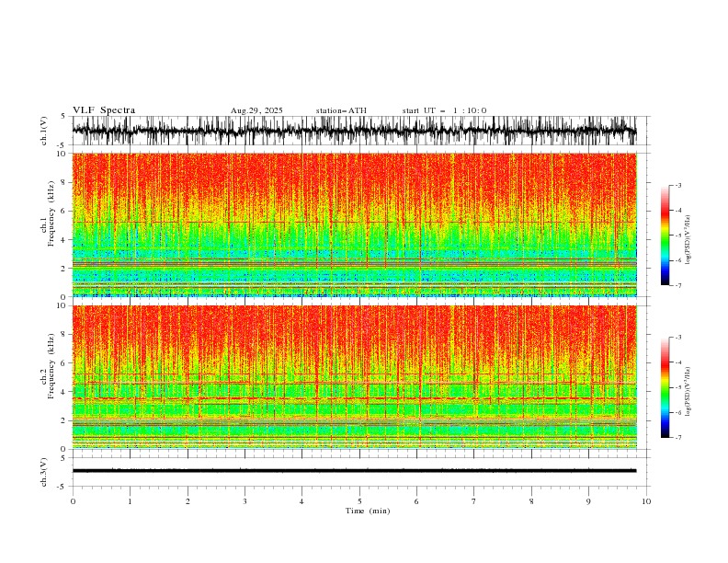Screen dimensions: 728x563
Task: Click the 5 tick on ch.3(V) axis
Action: click(63, 458)
